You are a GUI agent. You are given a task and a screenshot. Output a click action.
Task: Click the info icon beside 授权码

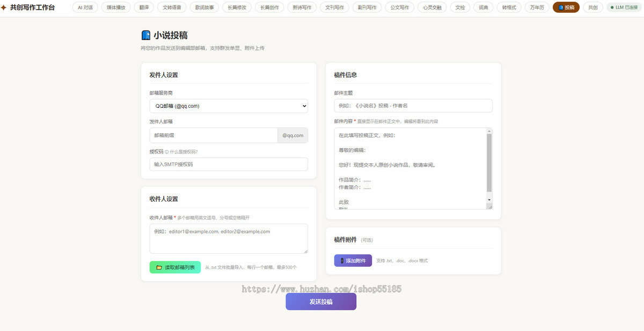pyautogui.click(x=167, y=152)
